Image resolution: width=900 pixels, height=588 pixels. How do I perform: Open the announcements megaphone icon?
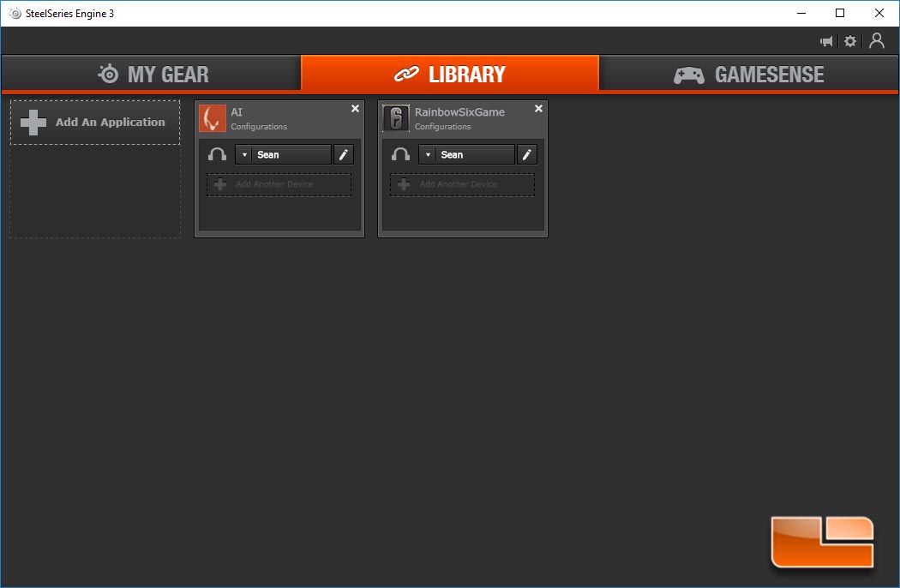pos(826,41)
